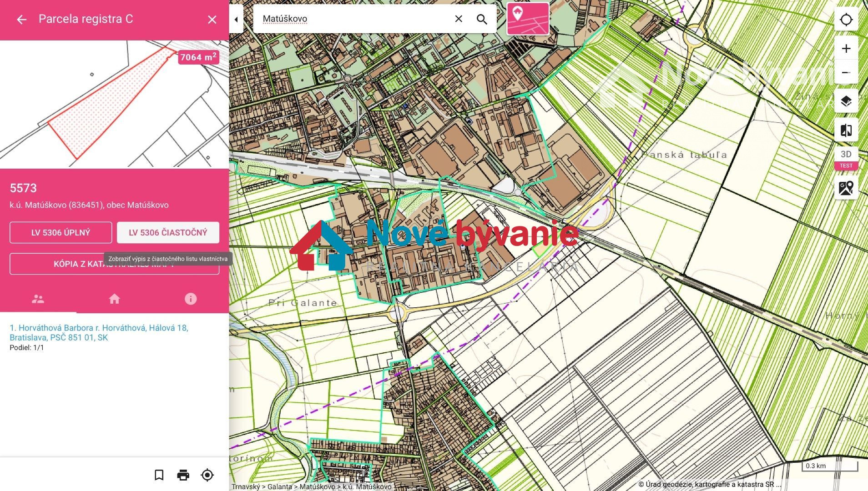The height and width of the screenshot is (491, 868).
Task: Switch to the owners people tab
Action: 38,299
